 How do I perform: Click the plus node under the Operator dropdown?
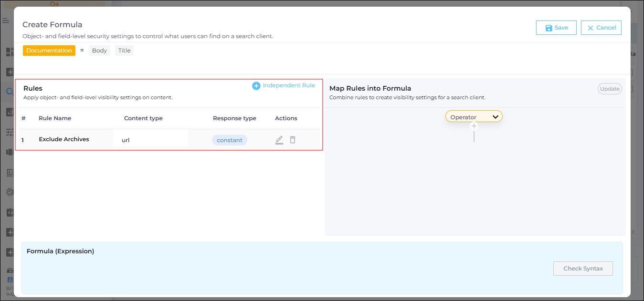(x=474, y=126)
